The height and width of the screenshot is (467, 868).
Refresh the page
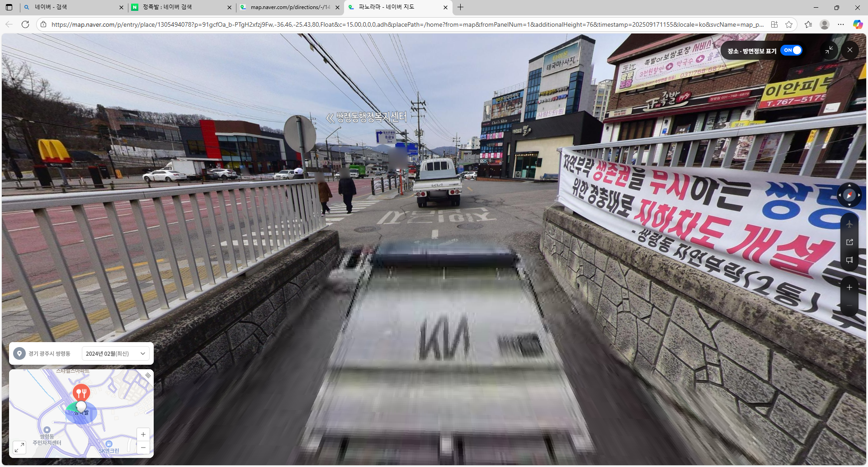point(25,24)
